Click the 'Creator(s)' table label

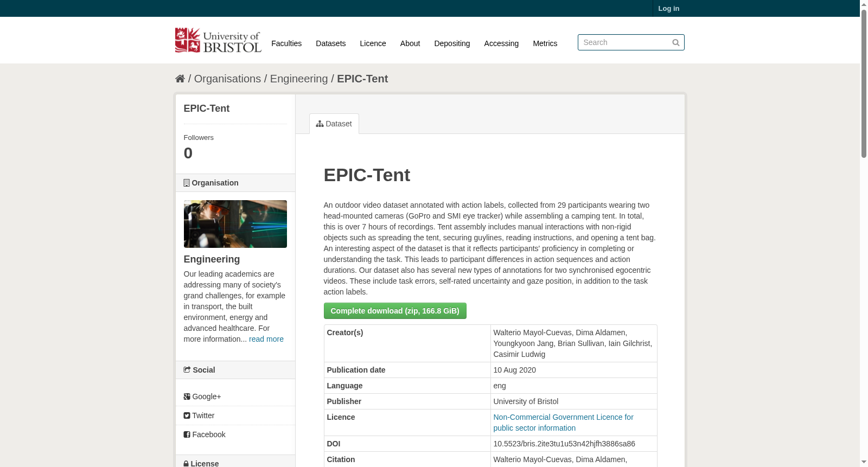point(345,332)
